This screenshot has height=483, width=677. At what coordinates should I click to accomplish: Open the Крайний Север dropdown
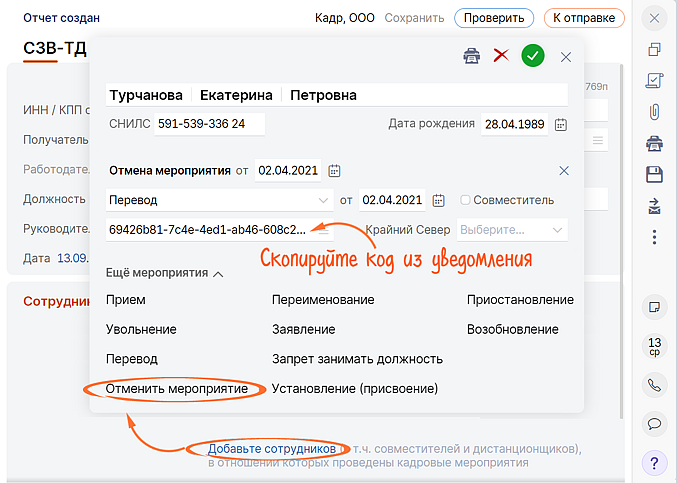[x=557, y=230]
